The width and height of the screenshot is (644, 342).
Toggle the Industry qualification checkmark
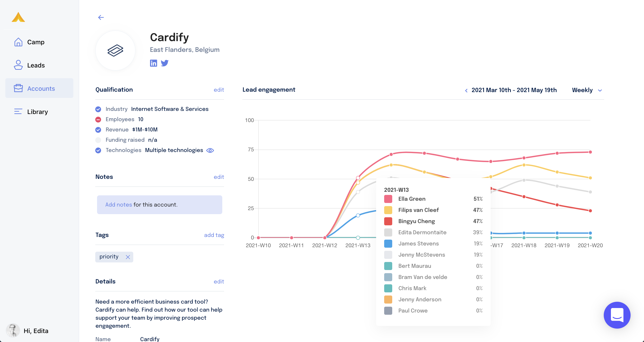98,109
